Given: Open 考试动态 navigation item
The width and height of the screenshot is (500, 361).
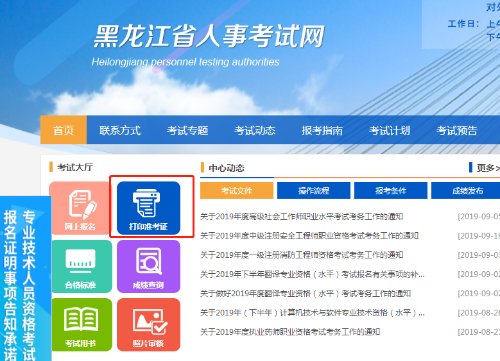Looking at the screenshot, I should pos(255,130).
